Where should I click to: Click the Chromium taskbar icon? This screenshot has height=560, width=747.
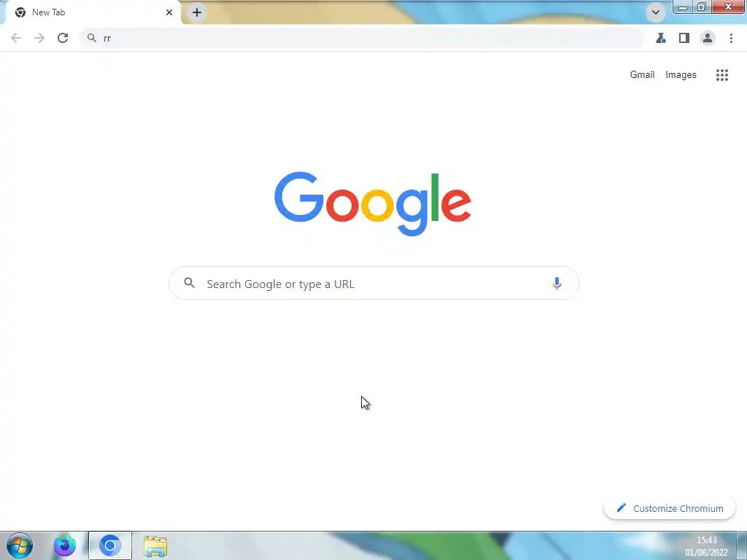(110, 545)
